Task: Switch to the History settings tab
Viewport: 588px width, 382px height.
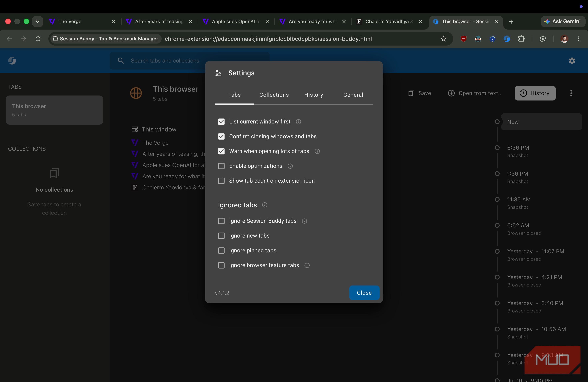Action: 314,95
